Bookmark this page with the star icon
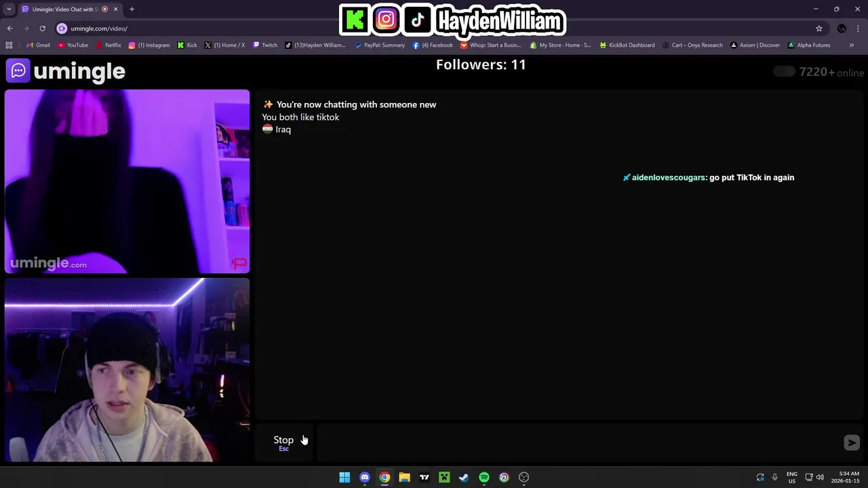 (x=819, y=28)
